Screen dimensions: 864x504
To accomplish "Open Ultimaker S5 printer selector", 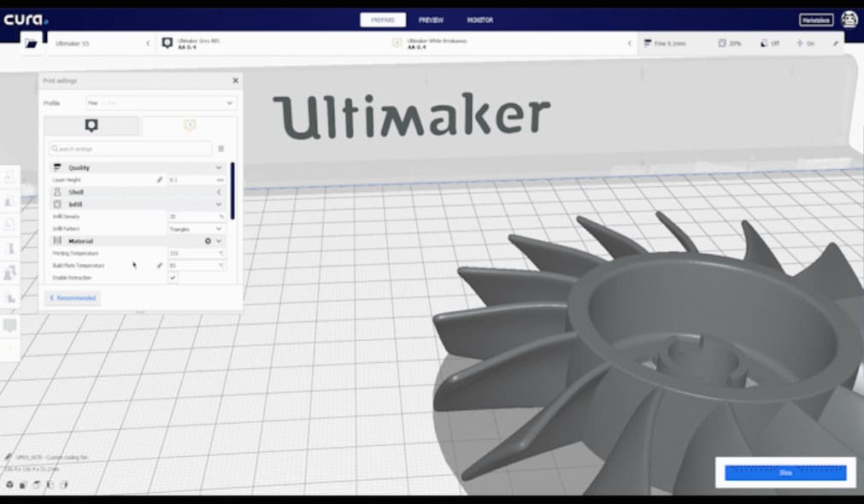I will (102, 43).
